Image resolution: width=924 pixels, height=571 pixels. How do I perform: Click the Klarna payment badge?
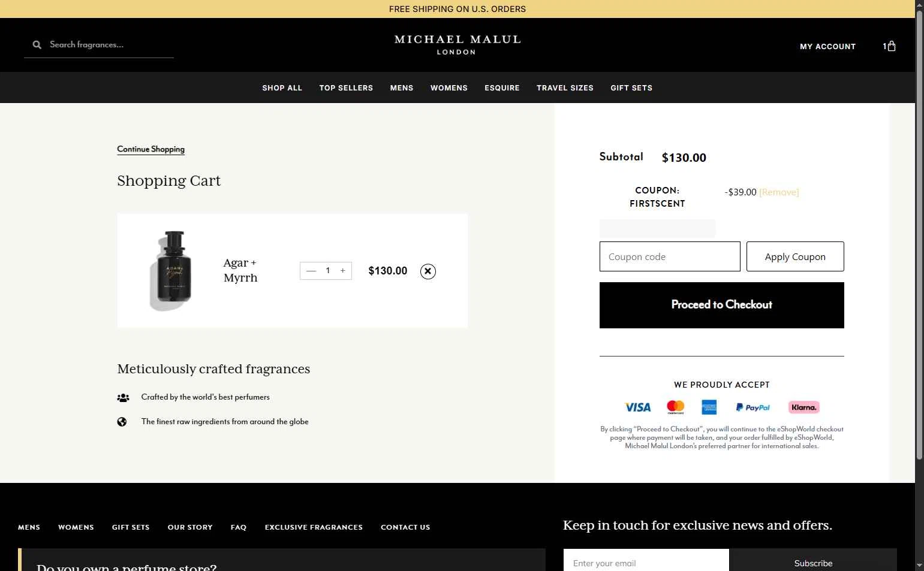pyautogui.click(x=803, y=407)
